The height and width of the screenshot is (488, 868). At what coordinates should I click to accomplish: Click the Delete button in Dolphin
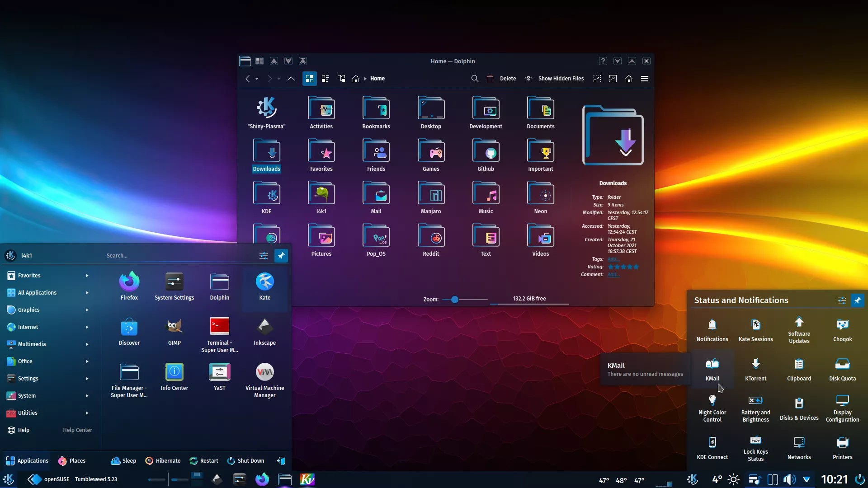pyautogui.click(x=502, y=79)
